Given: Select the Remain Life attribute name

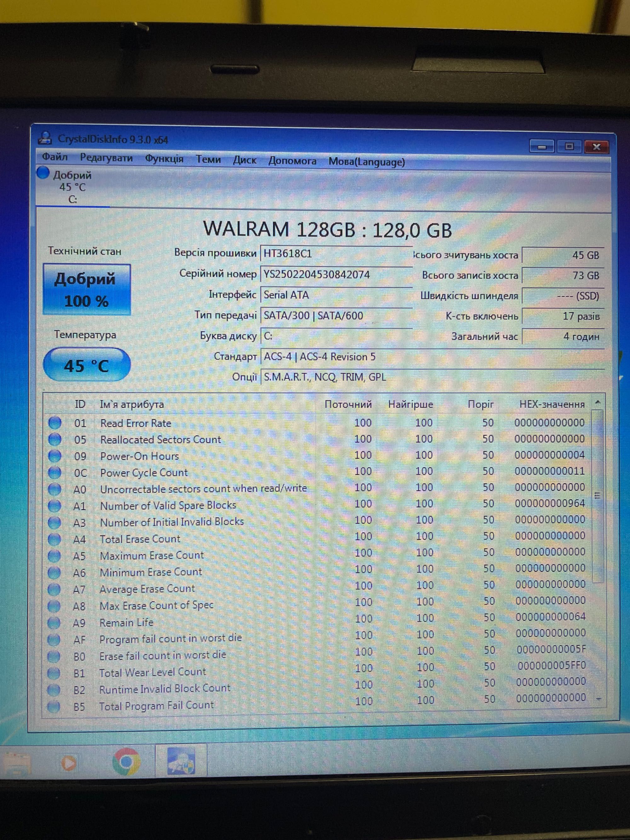Looking at the screenshot, I should pos(126,622).
